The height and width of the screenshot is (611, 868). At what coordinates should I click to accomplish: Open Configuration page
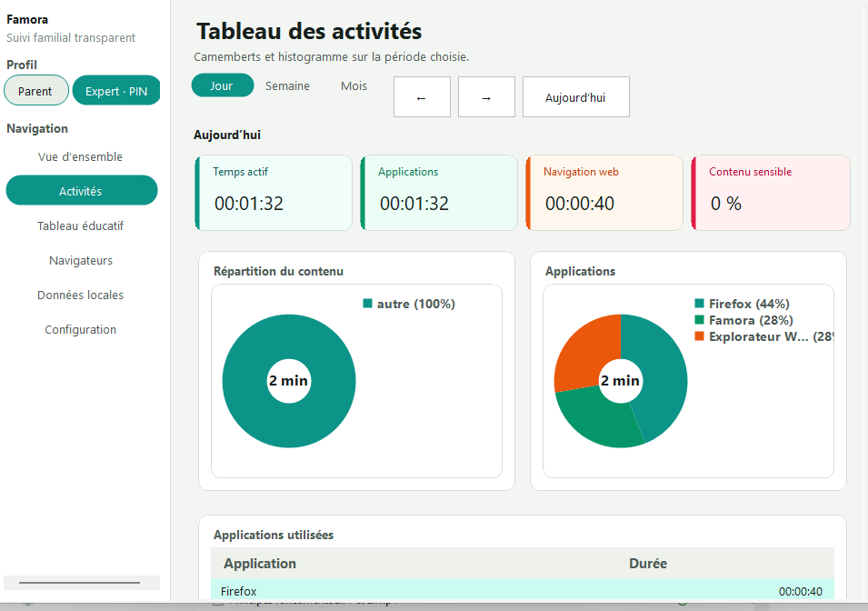[81, 330]
